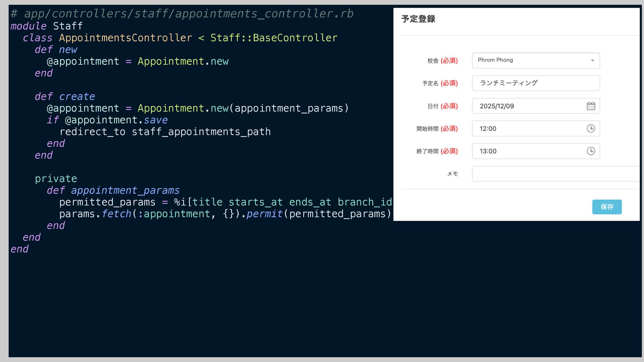Click the 終了時間 (必須) label

click(437, 152)
